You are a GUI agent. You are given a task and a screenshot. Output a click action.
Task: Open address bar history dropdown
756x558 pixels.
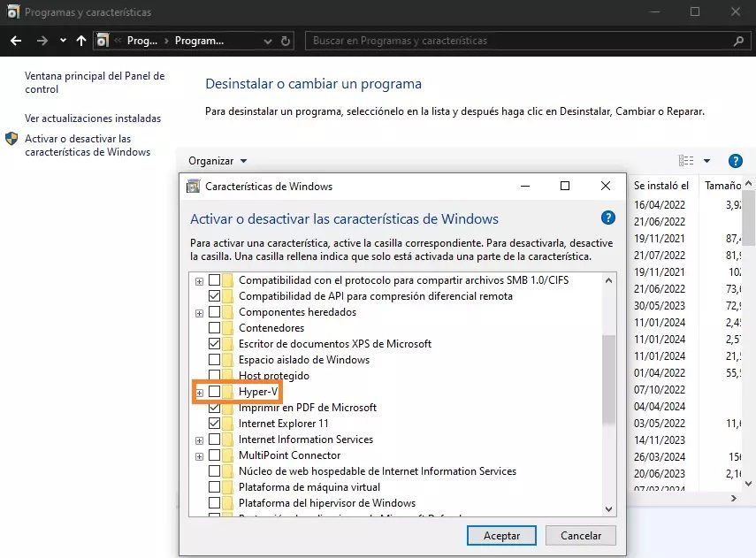(x=268, y=42)
